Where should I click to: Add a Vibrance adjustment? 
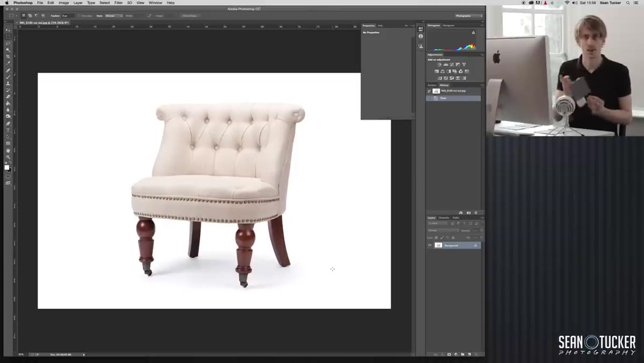464,64
